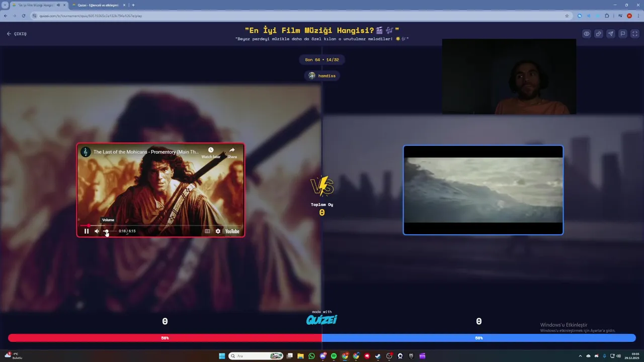Enter fullscreen via the quiz toolbar icon
The image size is (644, 362).
[634, 34]
